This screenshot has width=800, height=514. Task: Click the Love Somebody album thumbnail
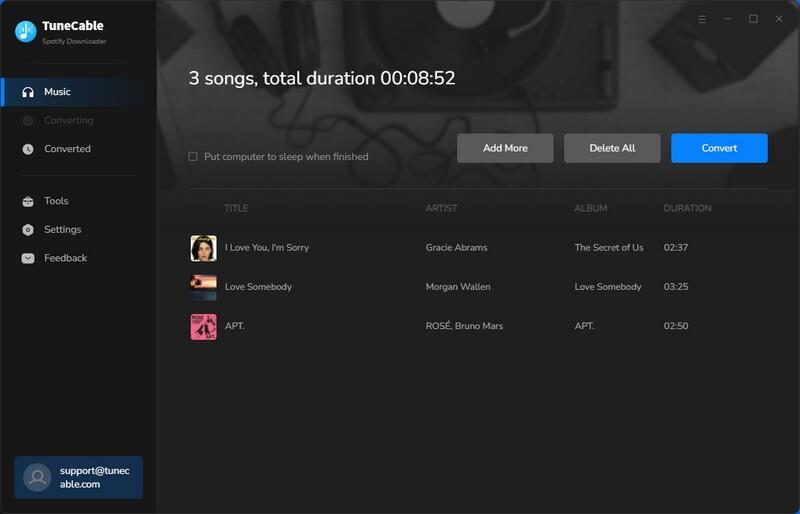203,287
